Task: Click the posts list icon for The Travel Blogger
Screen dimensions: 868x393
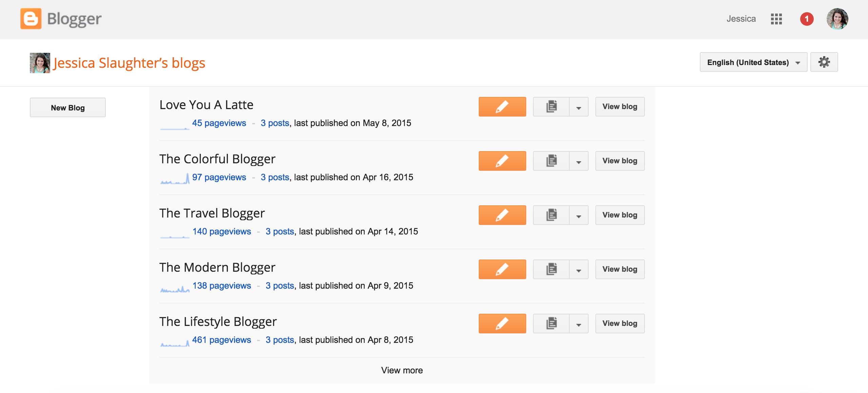Action: [x=551, y=215]
